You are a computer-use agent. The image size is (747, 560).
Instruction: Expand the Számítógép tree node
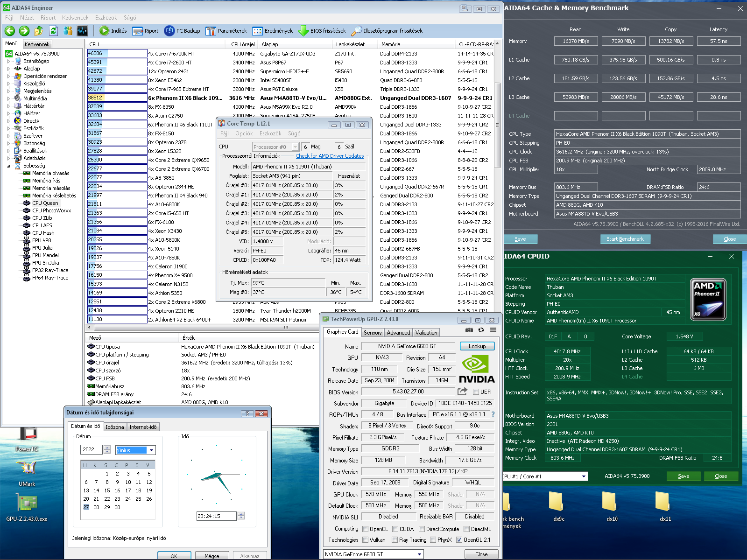coord(9,61)
